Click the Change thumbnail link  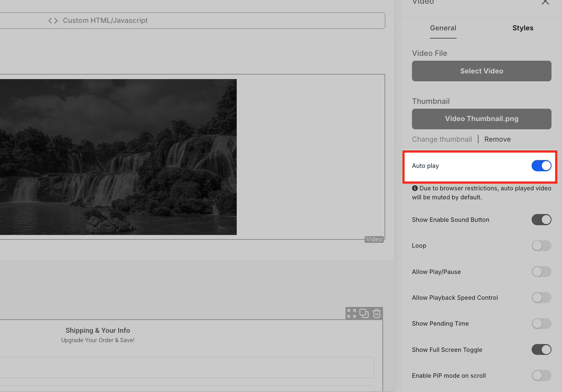(442, 139)
